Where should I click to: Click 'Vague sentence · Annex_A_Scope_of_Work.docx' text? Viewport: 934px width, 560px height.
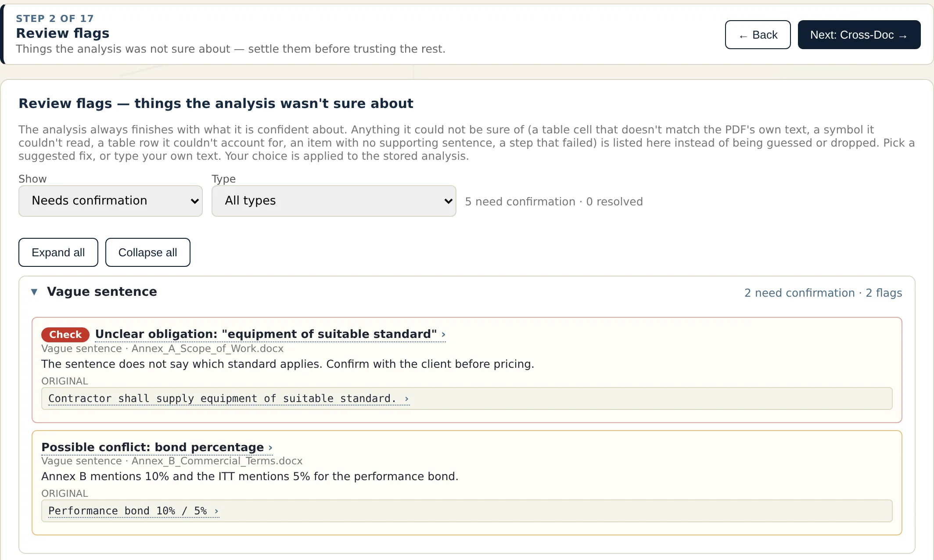point(162,348)
